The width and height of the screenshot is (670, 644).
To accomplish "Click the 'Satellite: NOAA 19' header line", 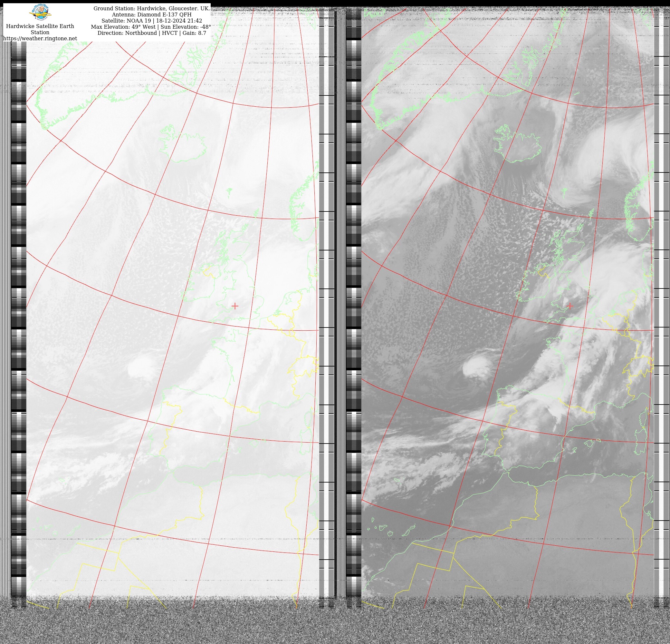I will [x=151, y=21].
